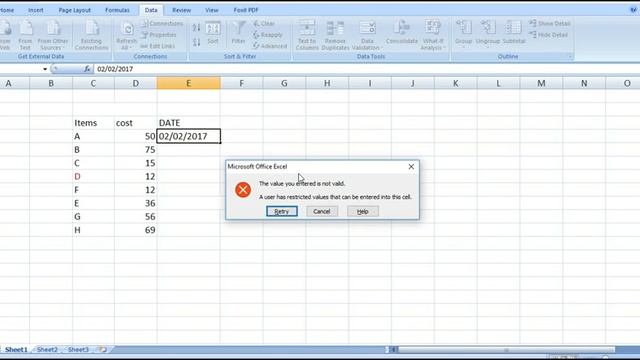Open Connections in ribbon
This screenshot has height=360, width=640.
pyautogui.click(x=162, y=24)
